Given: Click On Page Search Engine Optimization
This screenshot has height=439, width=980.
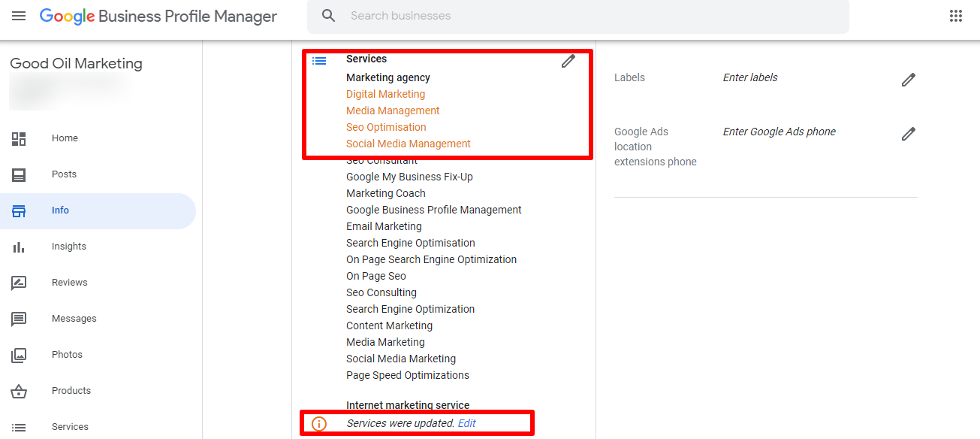Looking at the screenshot, I should [431, 259].
